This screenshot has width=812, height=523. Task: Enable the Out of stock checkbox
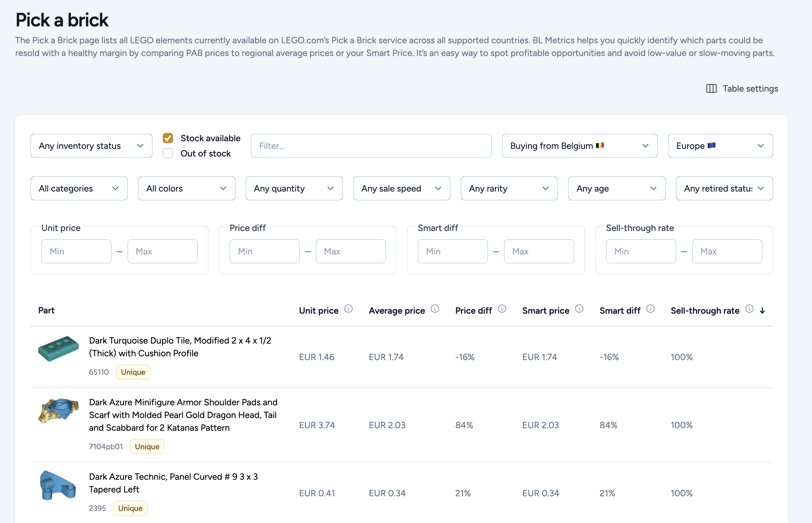tap(168, 154)
